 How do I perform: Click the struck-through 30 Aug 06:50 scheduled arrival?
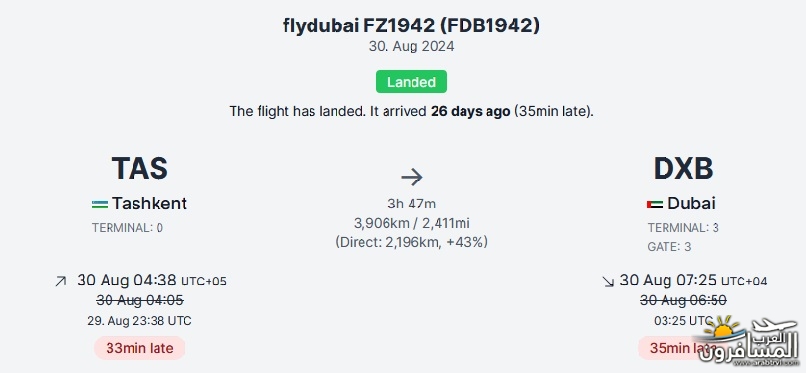683,300
